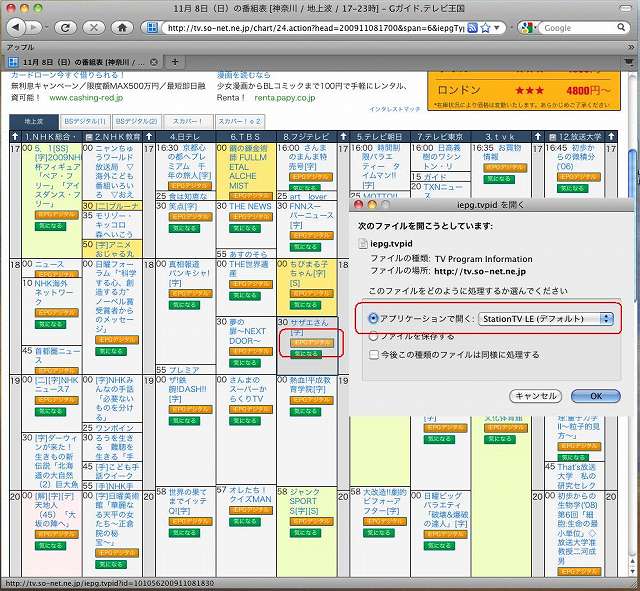The image size is (640, 591).
Task: Click iepg.tvpid file icon in dialog
Action: [362, 244]
